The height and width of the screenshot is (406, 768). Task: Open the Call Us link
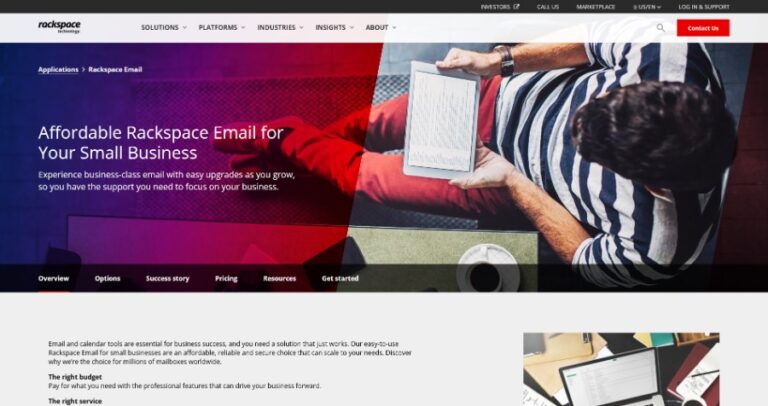(x=548, y=7)
